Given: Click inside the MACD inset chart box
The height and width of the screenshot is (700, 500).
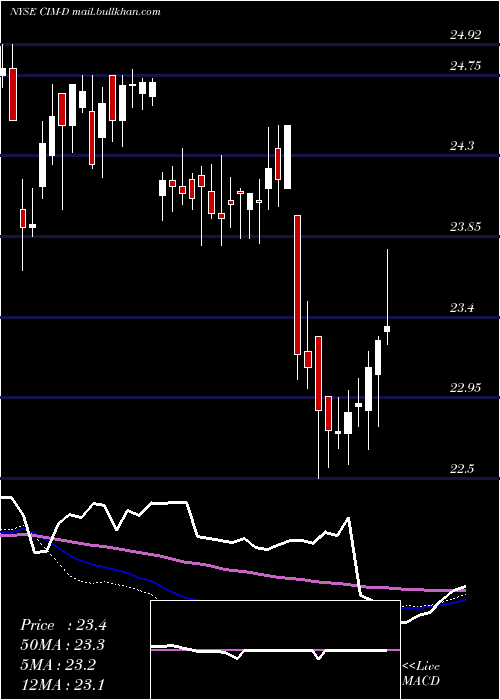Looking at the screenshot, I should pyautogui.click(x=275, y=650).
